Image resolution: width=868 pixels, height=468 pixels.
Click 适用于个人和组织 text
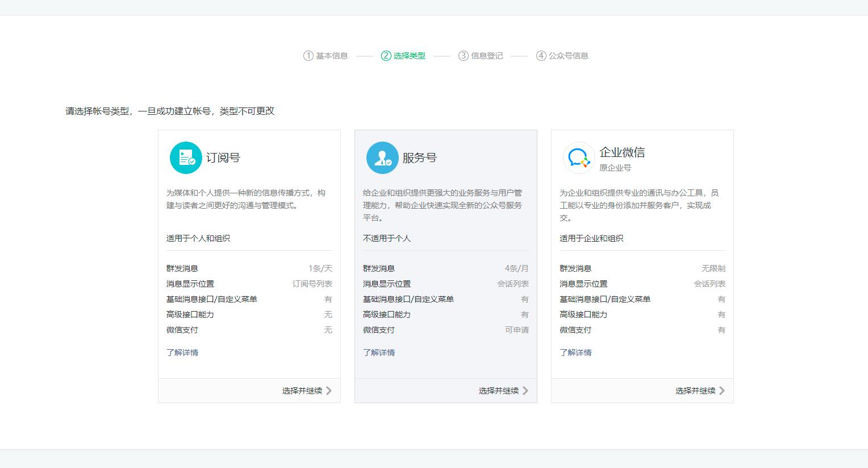click(x=198, y=238)
